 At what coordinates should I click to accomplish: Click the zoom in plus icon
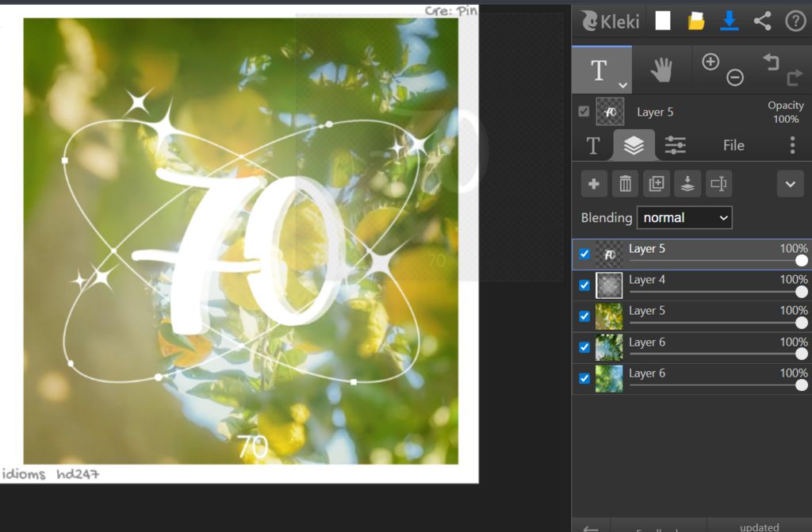click(x=710, y=62)
